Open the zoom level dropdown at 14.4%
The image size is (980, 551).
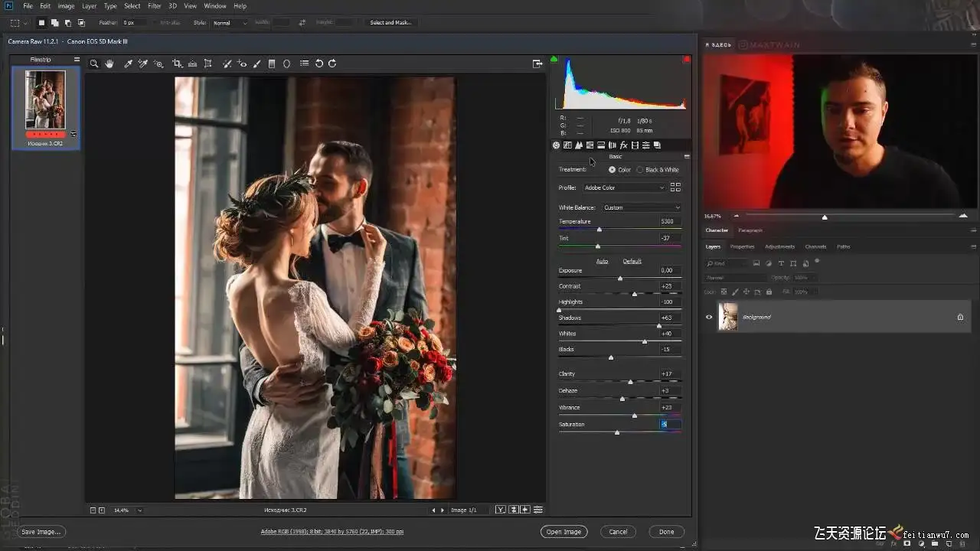tap(139, 510)
